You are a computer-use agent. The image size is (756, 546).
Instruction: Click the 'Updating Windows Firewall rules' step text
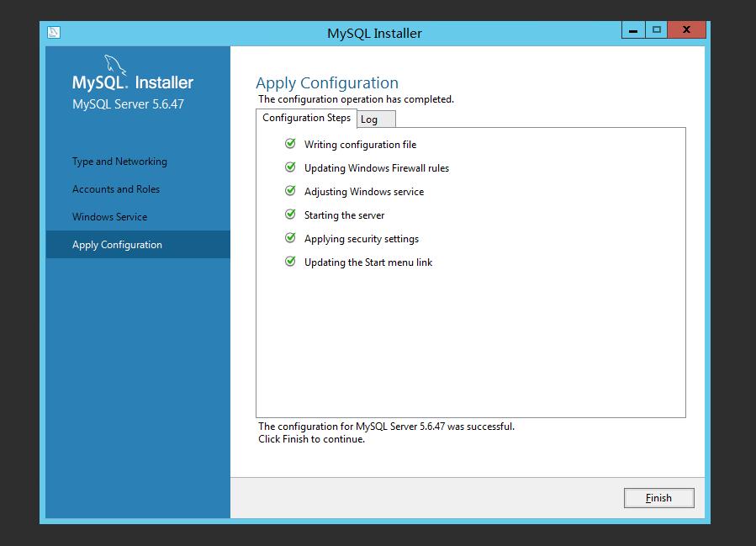pyautogui.click(x=377, y=168)
